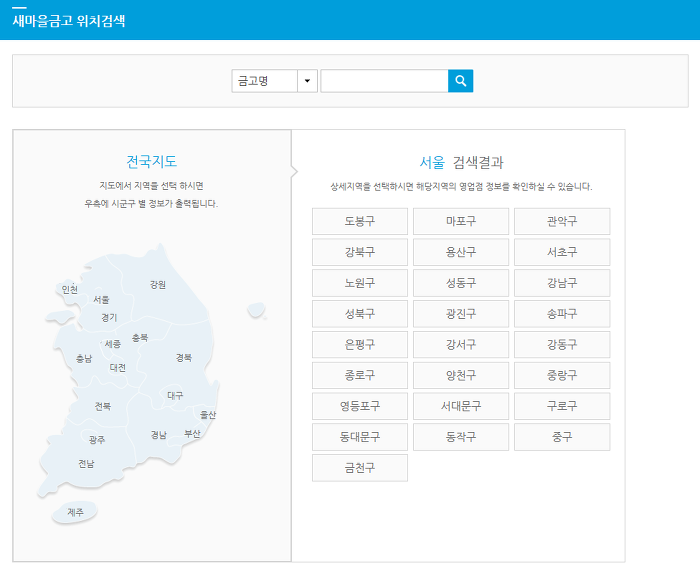Viewport: 700px width, 566px height.
Task: Open the 강서구 branch list
Action: click(x=461, y=344)
